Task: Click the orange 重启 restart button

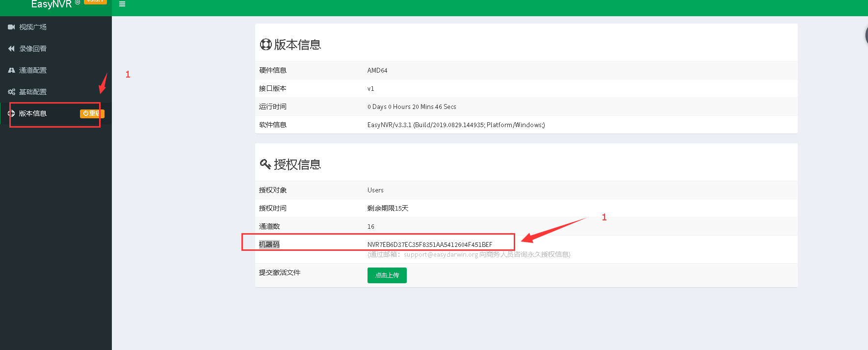Action: (x=92, y=113)
